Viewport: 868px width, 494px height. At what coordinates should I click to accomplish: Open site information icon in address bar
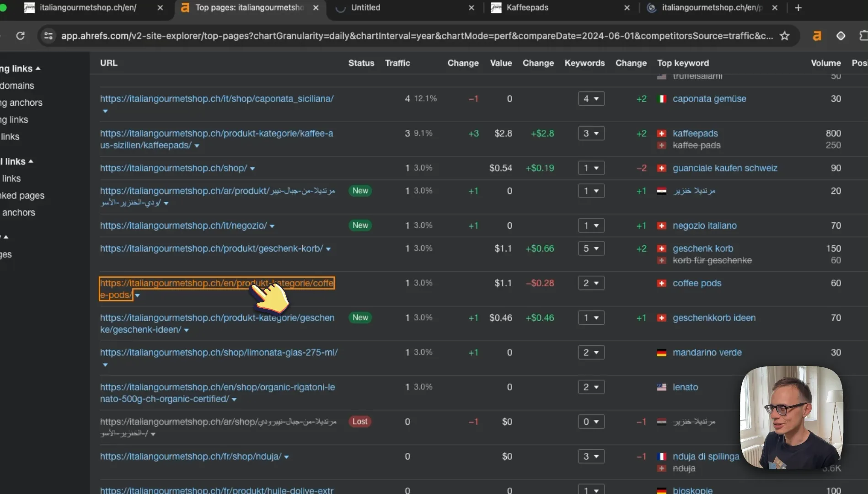pyautogui.click(x=48, y=36)
